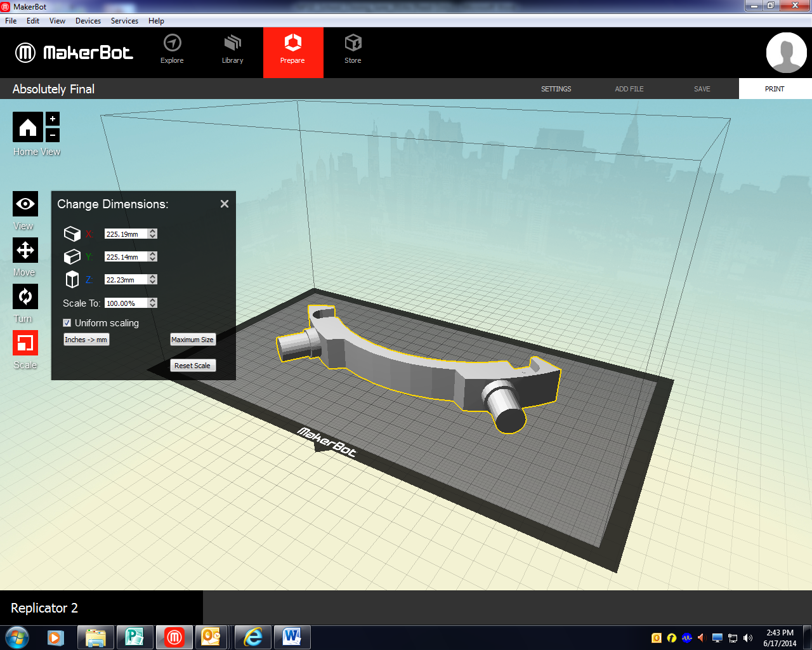Open the View menu
The height and width of the screenshot is (650, 812).
pyautogui.click(x=57, y=21)
